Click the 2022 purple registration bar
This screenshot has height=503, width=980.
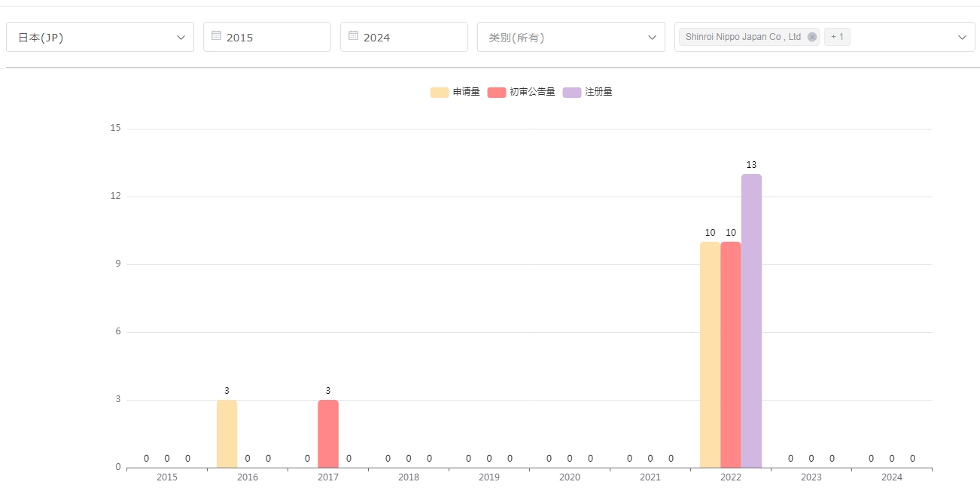(751, 320)
